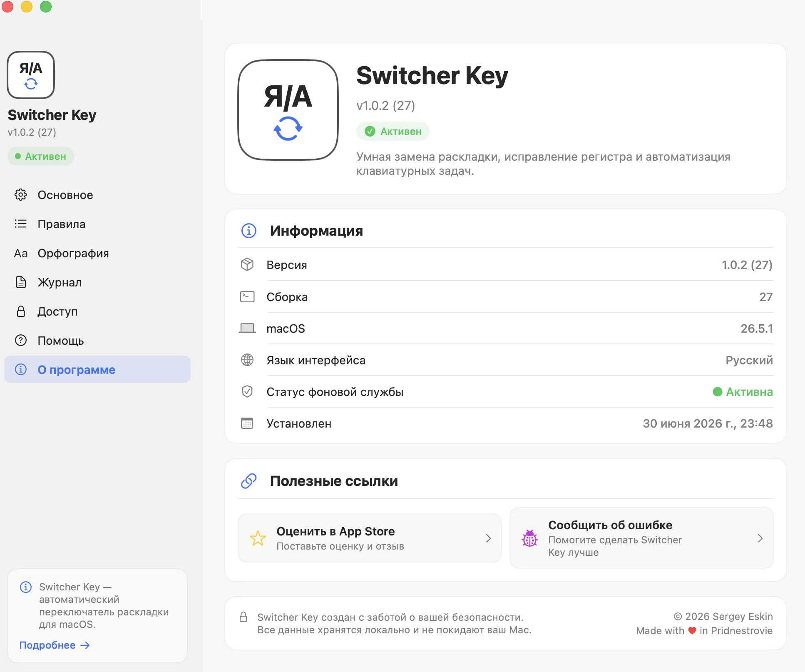This screenshot has width=805, height=672.
Task: Go to the Журнал section
Action: [x=97, y=282]
